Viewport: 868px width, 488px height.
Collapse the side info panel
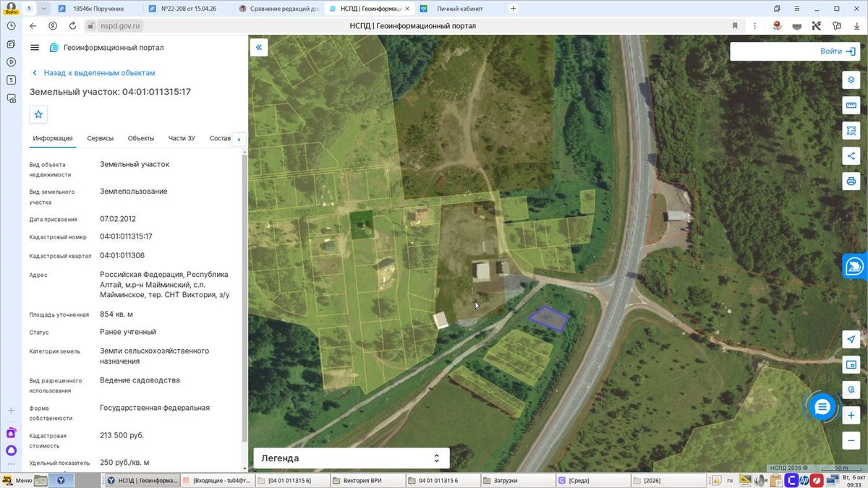tap(259, 48)
